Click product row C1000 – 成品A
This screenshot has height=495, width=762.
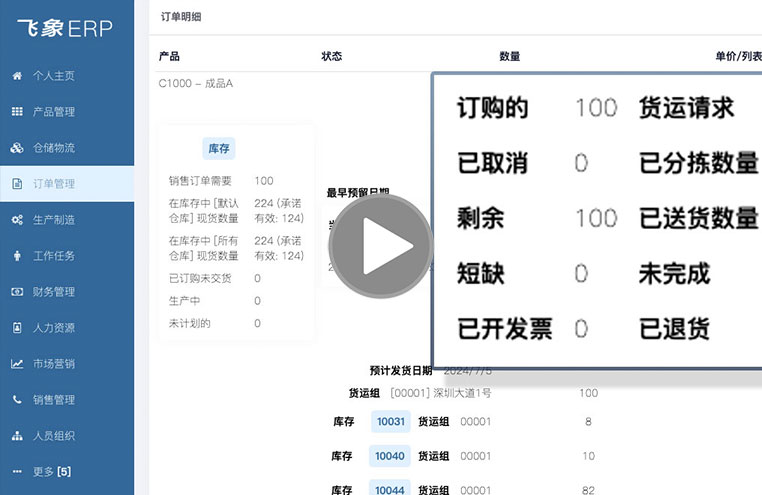click(x=196, y=84)
